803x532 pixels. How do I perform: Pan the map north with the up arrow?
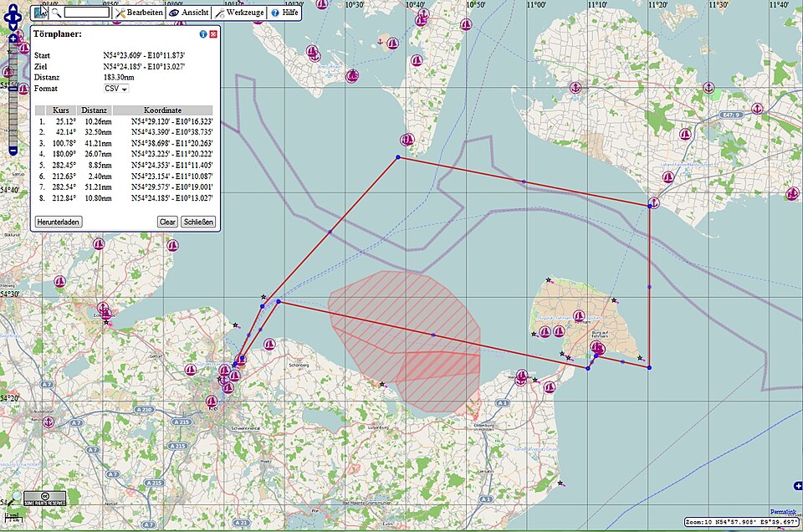(x=13, y=8)
